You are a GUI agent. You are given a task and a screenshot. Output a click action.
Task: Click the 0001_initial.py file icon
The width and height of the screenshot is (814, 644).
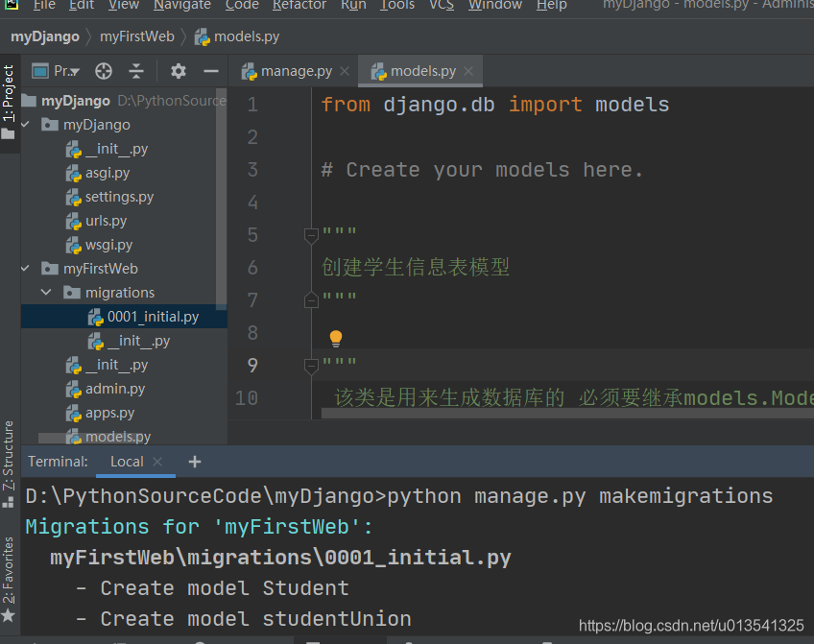pos(96,317)
